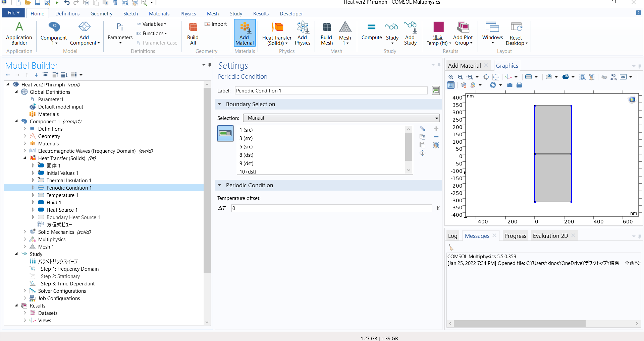Toggle Select Box tool in Graphics toolbar

coord(582,77)
